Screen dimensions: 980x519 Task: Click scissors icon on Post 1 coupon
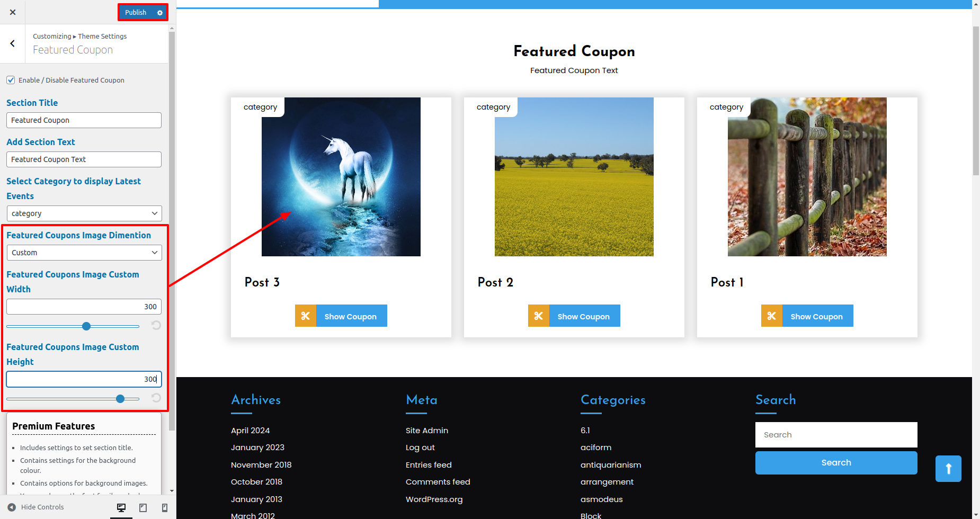click(772, 316)
